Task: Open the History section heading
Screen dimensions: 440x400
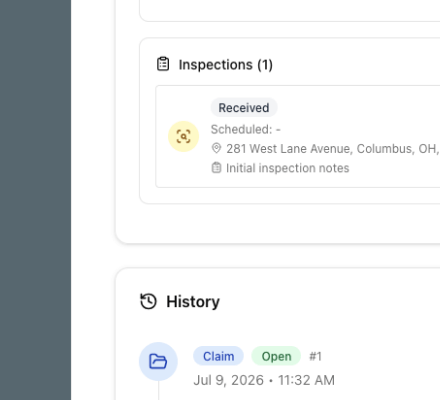Action: pyautogui.click(x=193, y=302)
